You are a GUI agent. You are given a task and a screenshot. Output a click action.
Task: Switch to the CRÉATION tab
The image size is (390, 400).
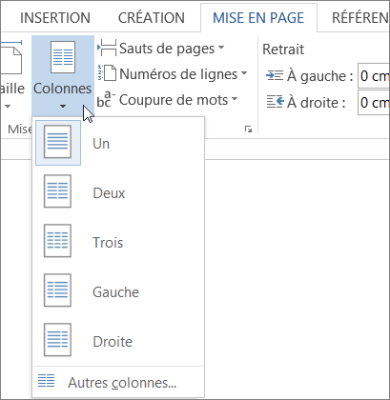[x=151, y=18]
